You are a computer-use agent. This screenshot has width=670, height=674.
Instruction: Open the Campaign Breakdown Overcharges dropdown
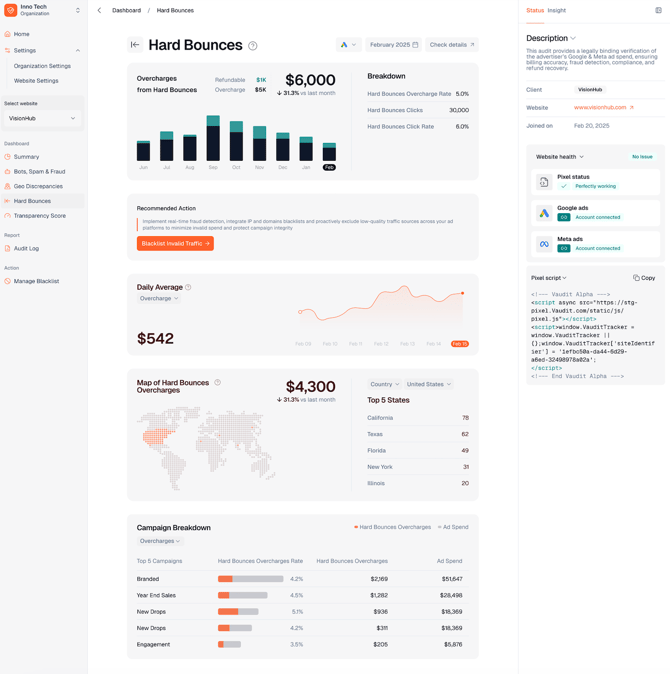[x=160, y=541]
